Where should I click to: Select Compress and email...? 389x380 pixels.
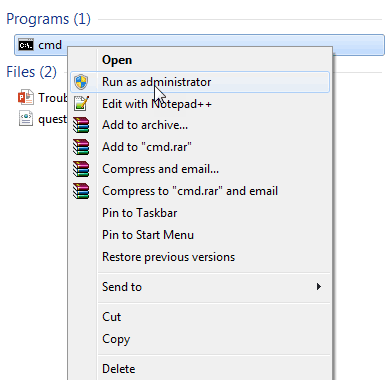point(200,169)
